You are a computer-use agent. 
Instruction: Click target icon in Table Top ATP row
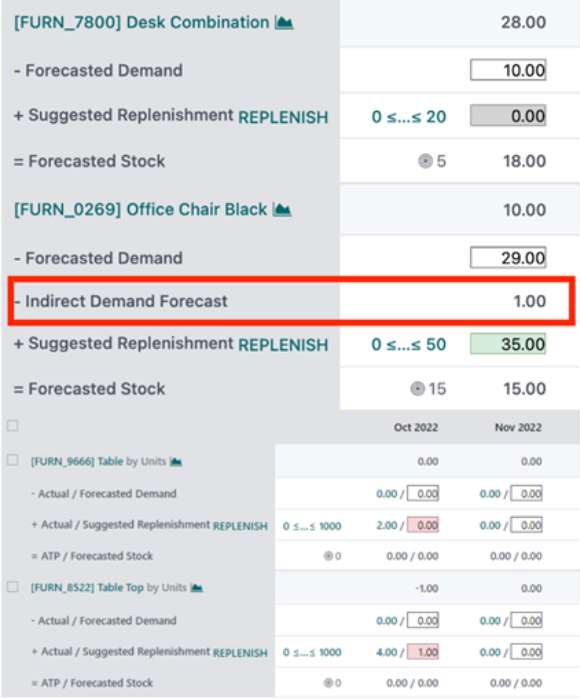point(329,683)
